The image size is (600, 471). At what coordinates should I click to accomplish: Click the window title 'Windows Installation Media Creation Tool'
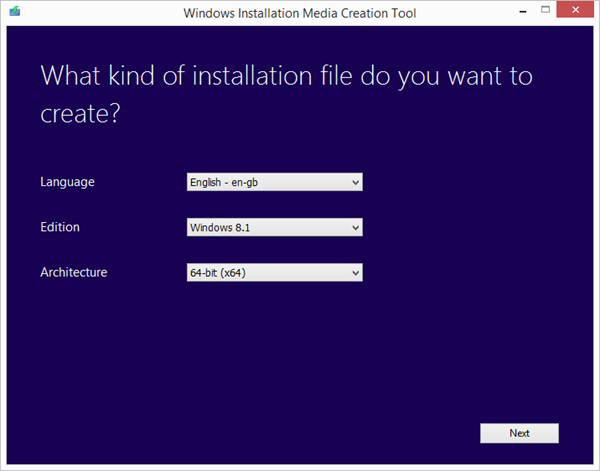(x=300, y=13)
